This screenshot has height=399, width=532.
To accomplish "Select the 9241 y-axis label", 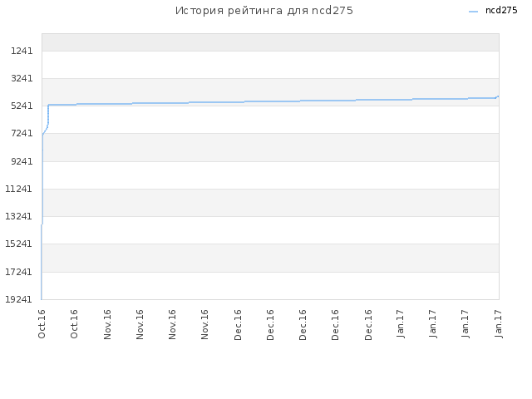I will click(x=22, y=161).
